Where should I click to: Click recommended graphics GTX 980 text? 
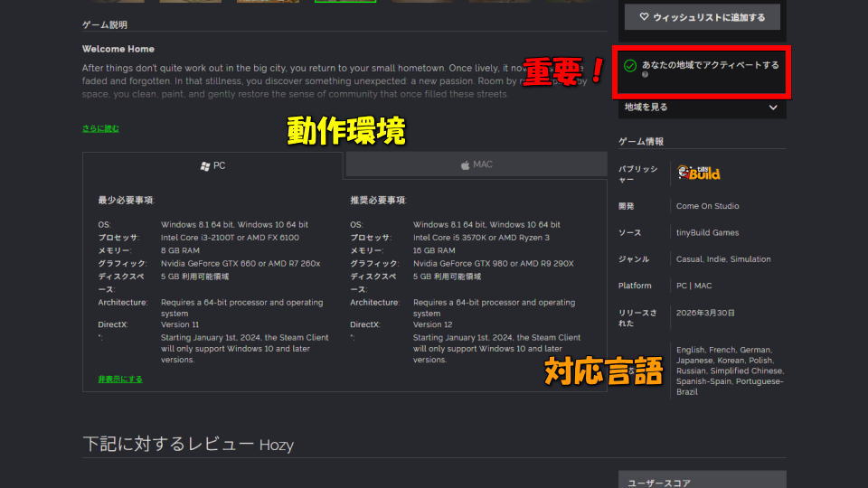[494, 263]
